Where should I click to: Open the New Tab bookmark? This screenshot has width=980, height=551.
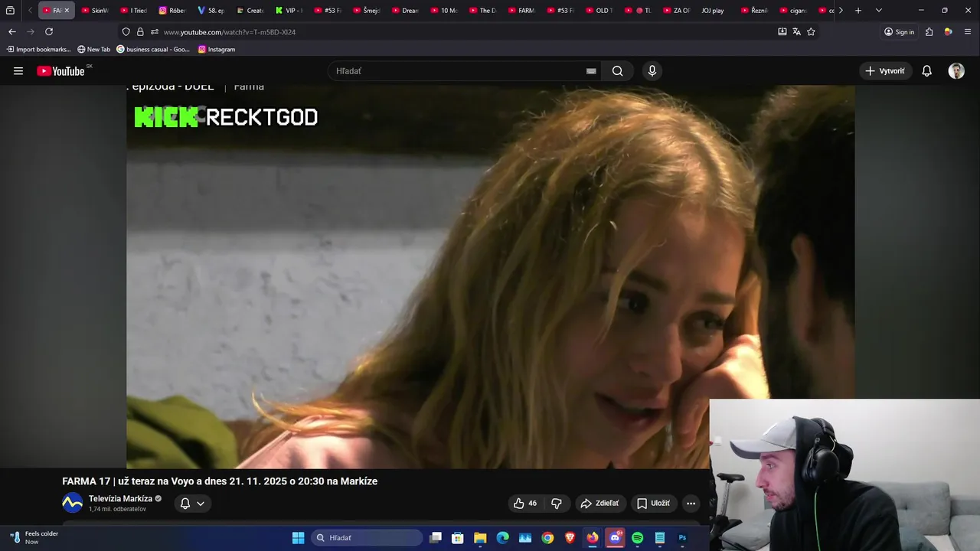coord(93,49)
